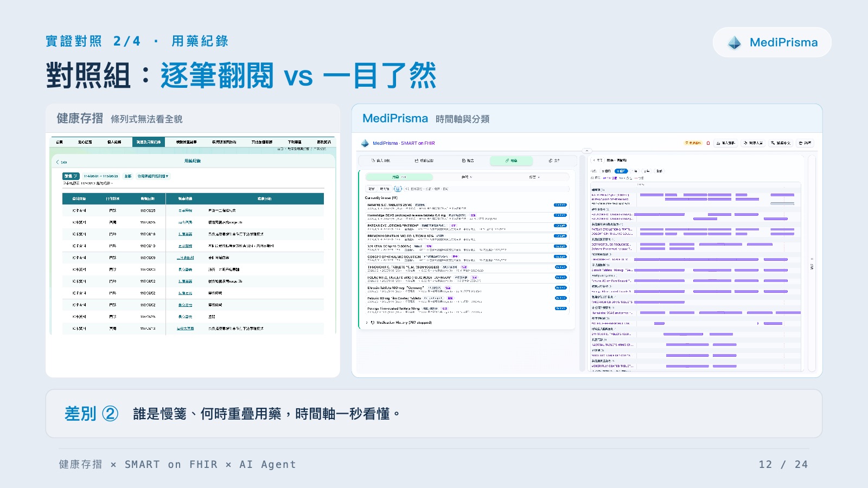Click the TAKEPRON OD 30MG TABLETS timeline bar
This screenshot has width=868, height=488.
click(659, 302)
